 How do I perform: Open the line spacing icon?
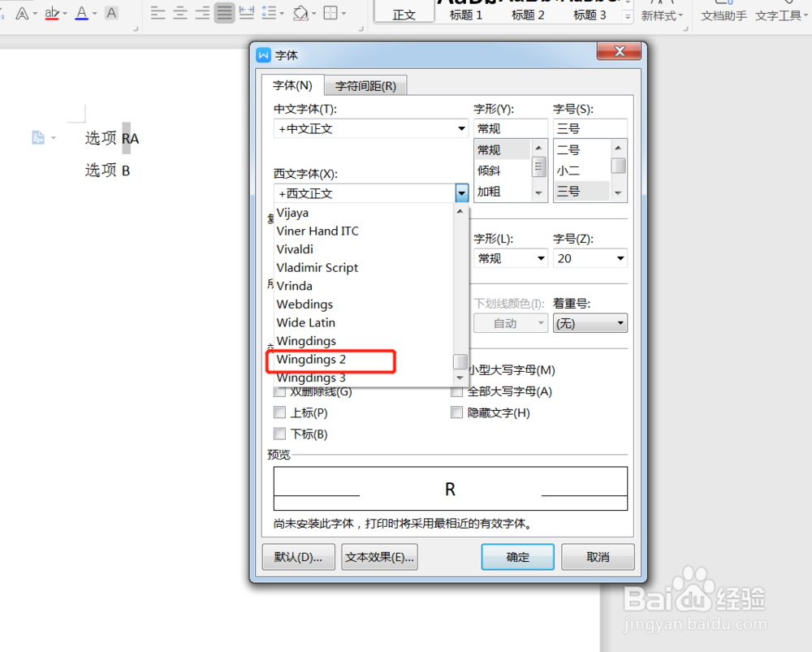(x=270, y=11)
